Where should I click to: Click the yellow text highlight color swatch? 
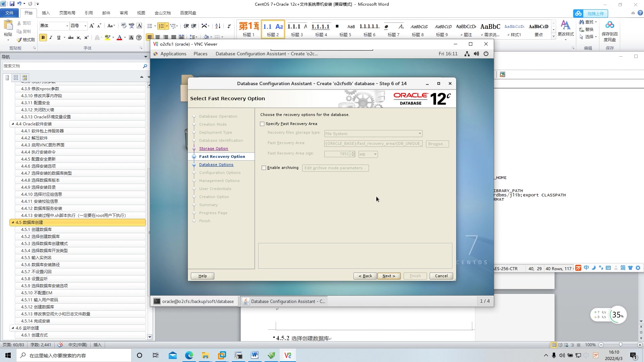[107, 38]
